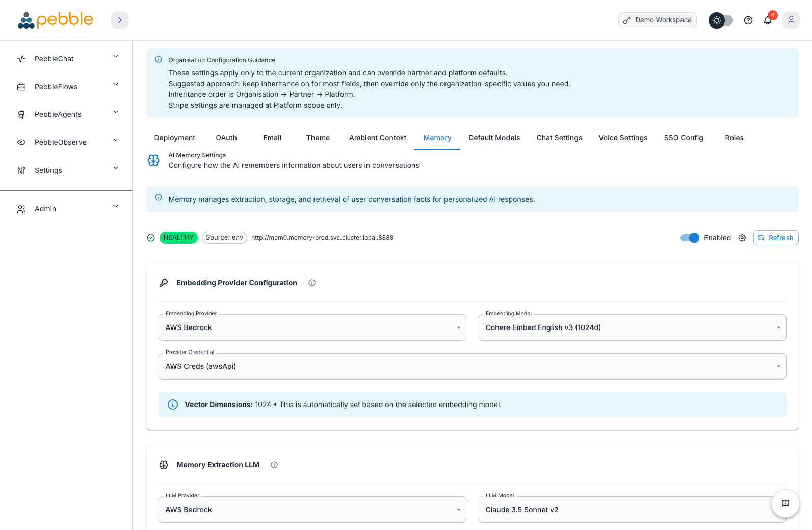Switch to the Default Models tab
The height and width of the screenshot is (530, 812).
coord(494,138)
